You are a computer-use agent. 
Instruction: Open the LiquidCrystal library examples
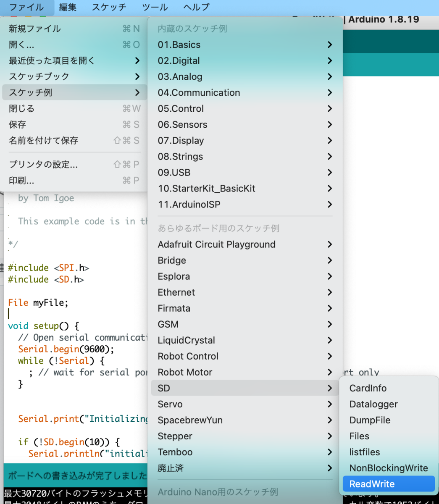[x=245, y=340]
